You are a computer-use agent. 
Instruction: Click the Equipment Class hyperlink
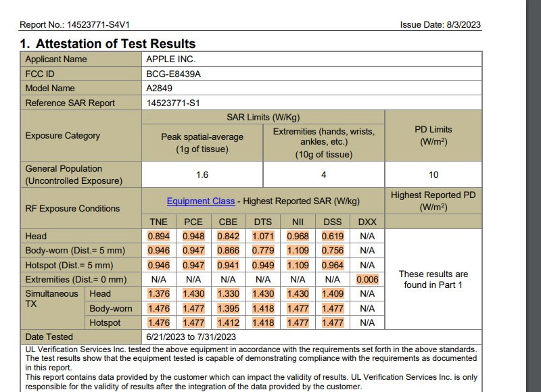(201, 201)
